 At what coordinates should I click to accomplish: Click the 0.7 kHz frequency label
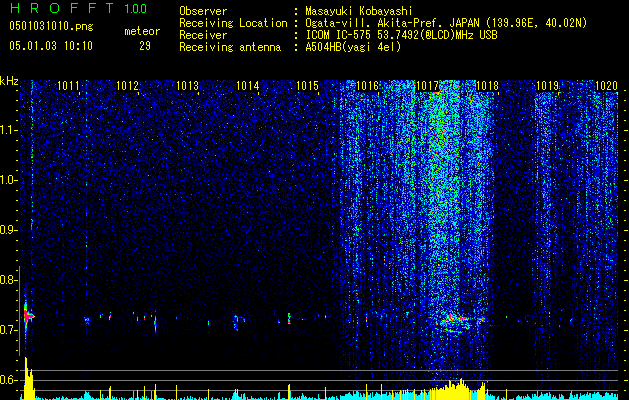tap(9, 330)
